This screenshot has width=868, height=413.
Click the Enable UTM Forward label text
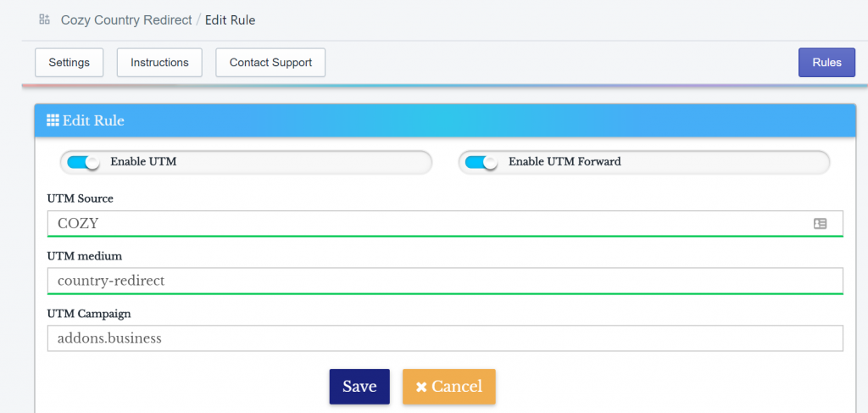click(565, 162)
